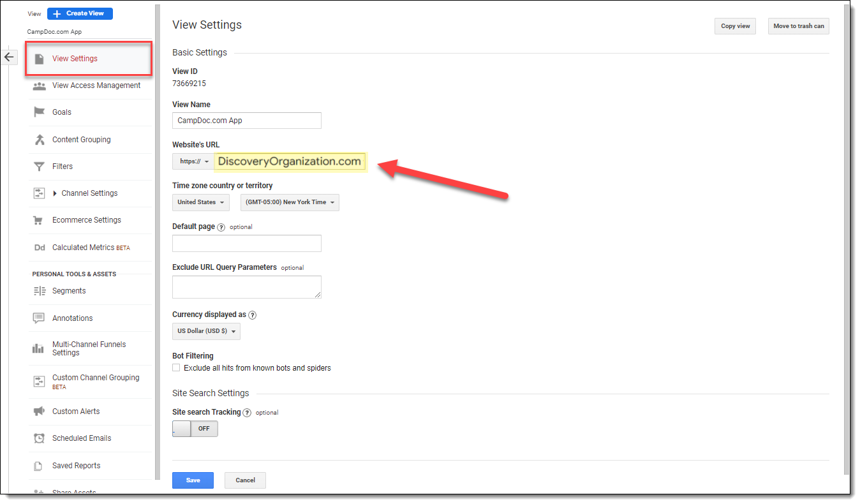Click Move to trash can button
This screenshot has height=504, width=860.
click(x=799, y=26)
